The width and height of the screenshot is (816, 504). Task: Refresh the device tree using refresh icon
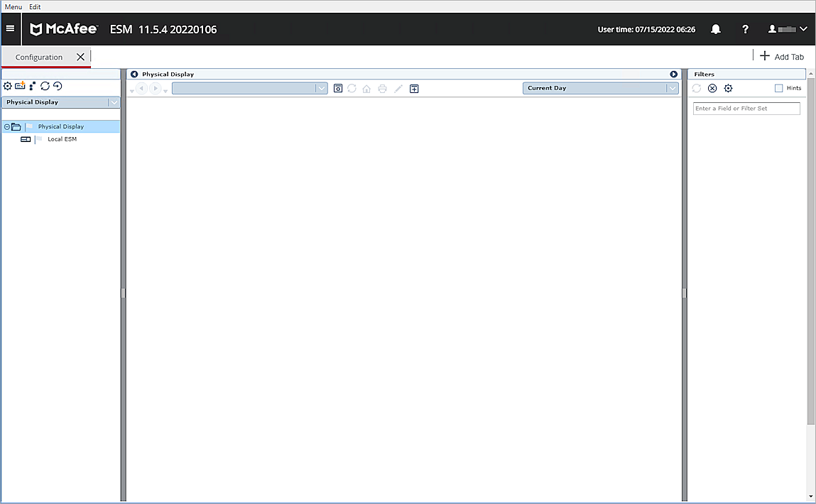45,86
